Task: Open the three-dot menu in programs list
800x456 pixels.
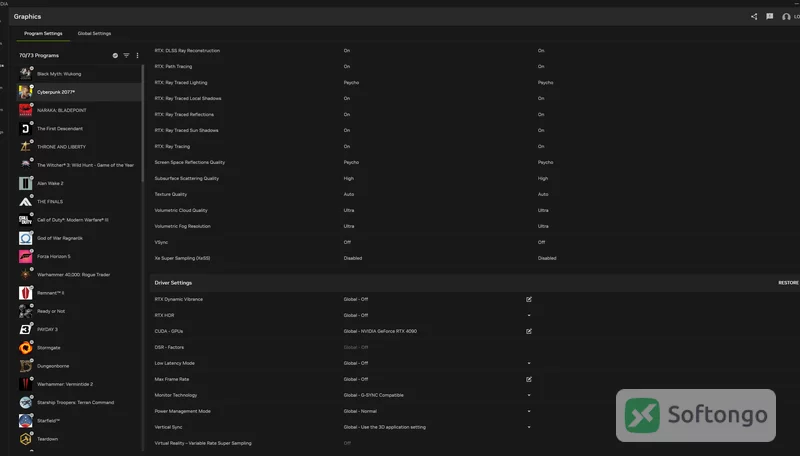Action: click(137, 56)
